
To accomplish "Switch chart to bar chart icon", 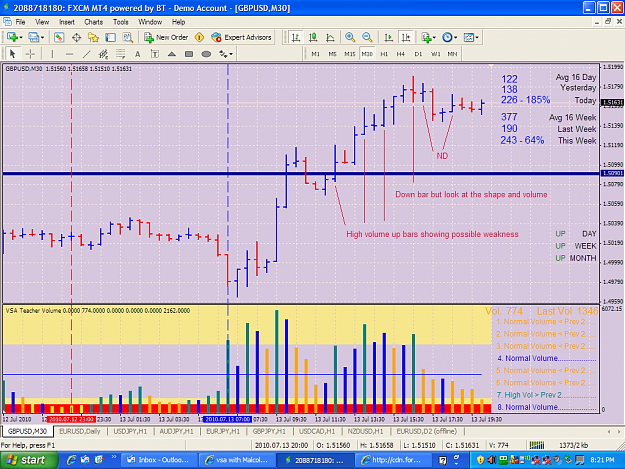I will coord(296,37).
